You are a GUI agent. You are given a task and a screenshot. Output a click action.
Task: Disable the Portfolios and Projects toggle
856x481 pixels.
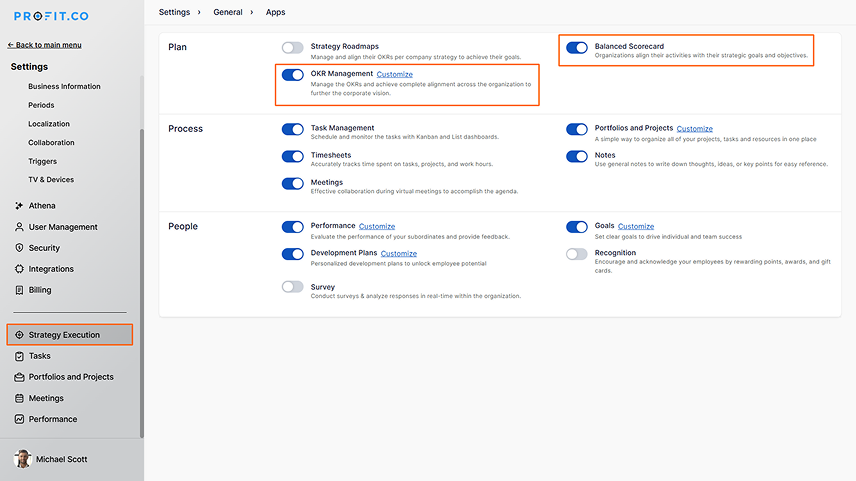[576, 129]
